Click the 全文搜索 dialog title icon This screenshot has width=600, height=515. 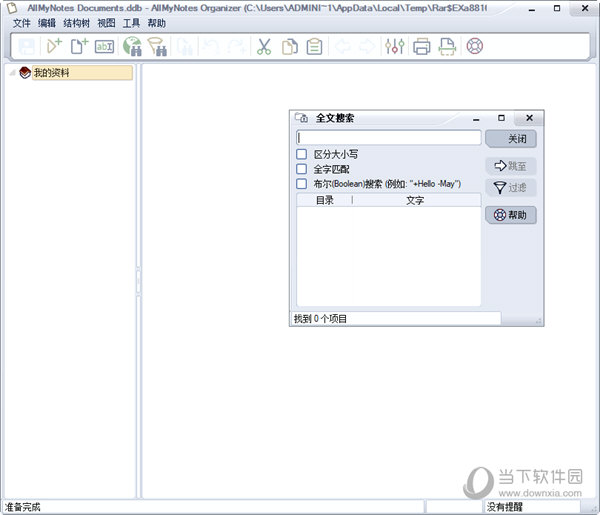coord(301,118)
